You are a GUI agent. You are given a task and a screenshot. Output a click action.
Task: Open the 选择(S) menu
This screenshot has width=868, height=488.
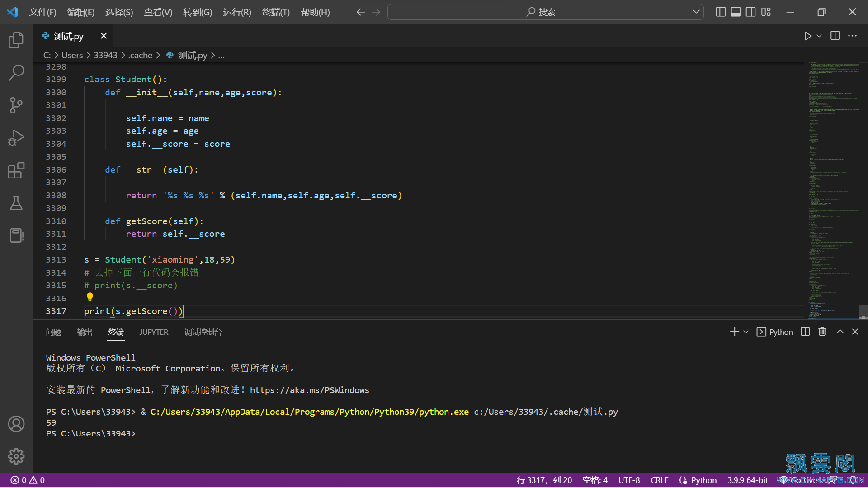[119, 12]
